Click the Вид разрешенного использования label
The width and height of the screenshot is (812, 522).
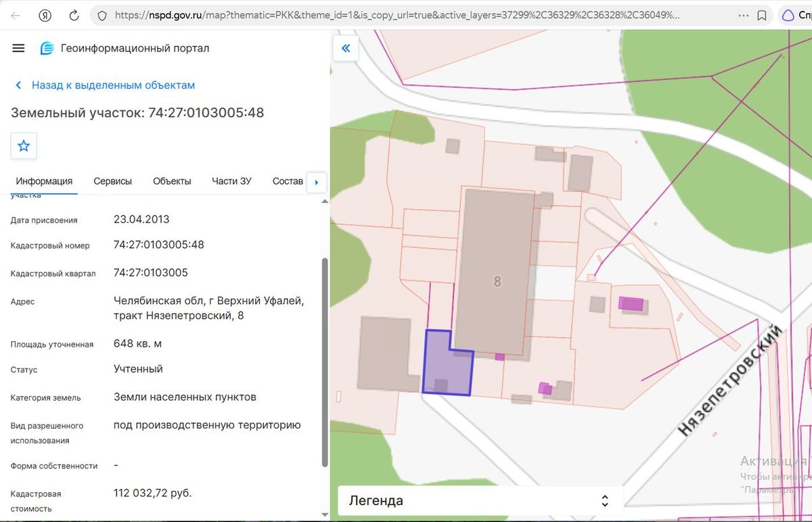coord(47,433)
